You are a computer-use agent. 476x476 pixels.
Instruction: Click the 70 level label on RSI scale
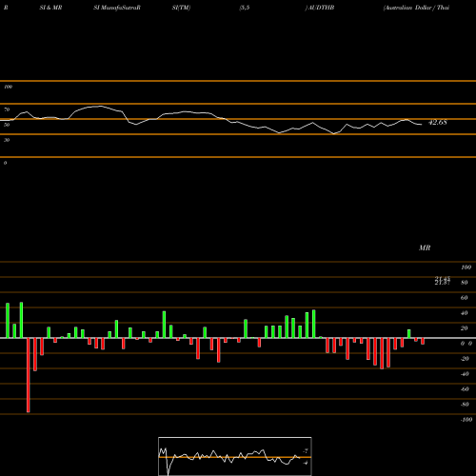click(x=7, y=109)
